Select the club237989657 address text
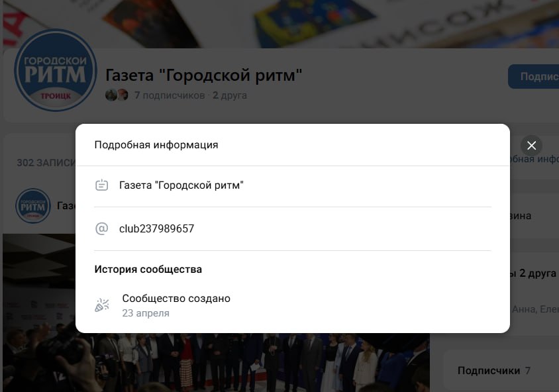 coord(156,228)
